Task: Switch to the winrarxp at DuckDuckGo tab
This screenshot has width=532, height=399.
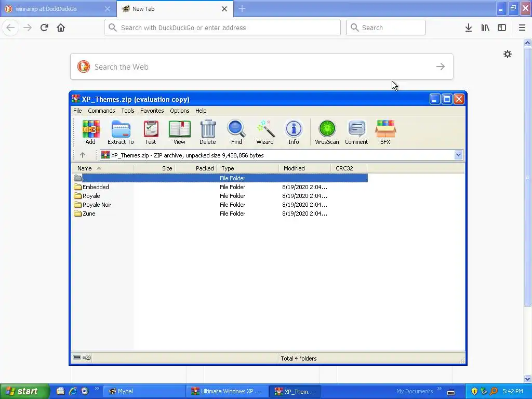Action: (58, 9)
